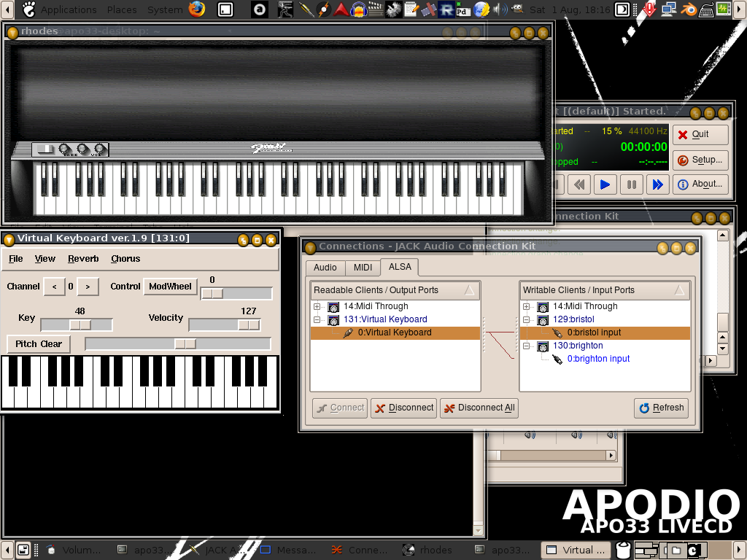The image size is (747, 560).
Task: Open Rosegarden 'R' launcher icon
Action: (446, 9)
